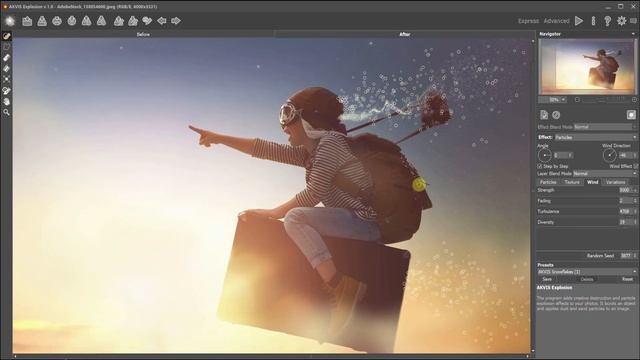640x360 pixels.
Task: Toggle the Wind Effect checkbox
Action: coord(636,167)
